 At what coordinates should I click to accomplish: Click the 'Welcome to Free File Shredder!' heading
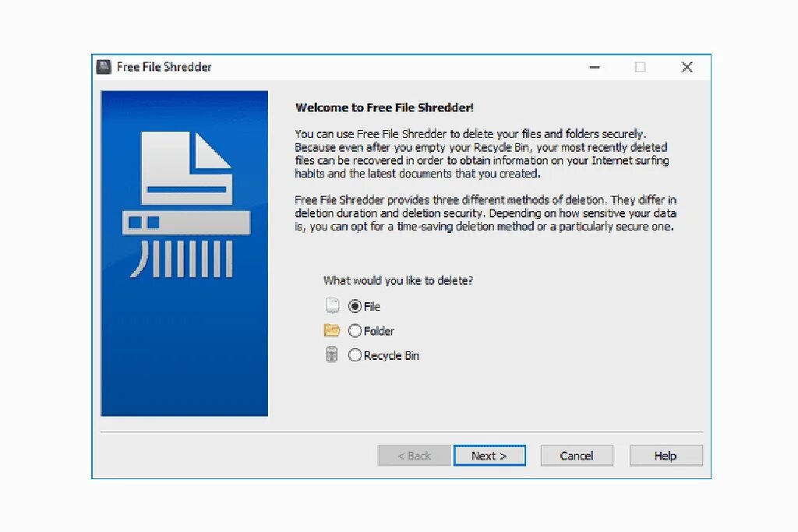tap(384, 107)
